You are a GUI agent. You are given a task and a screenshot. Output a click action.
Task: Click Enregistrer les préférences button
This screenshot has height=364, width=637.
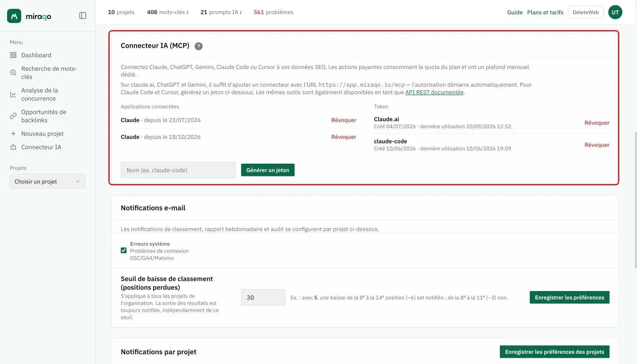569,297
